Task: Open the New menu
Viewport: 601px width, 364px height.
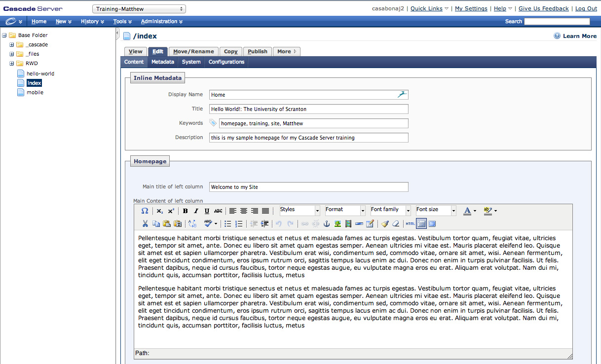Action: 64,21
